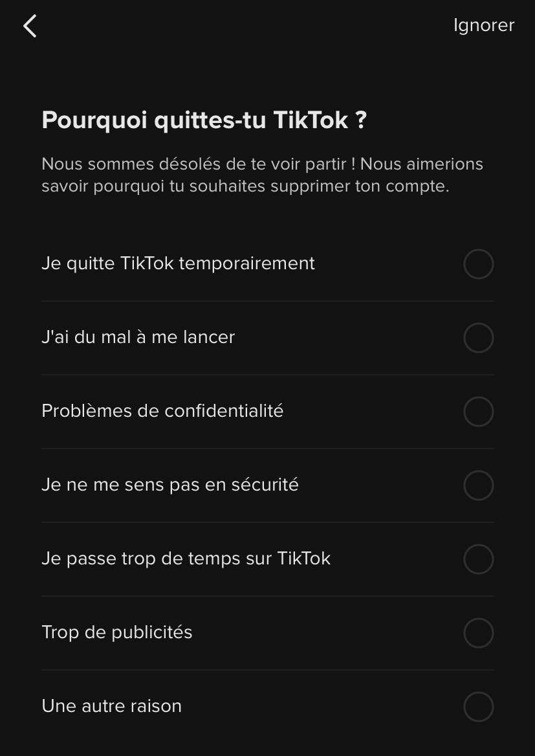This screenshot has height=756, width=535.
Task: Click the 'Pourquoi quittes-tu TikTok ?' heading
Action: 204,120
